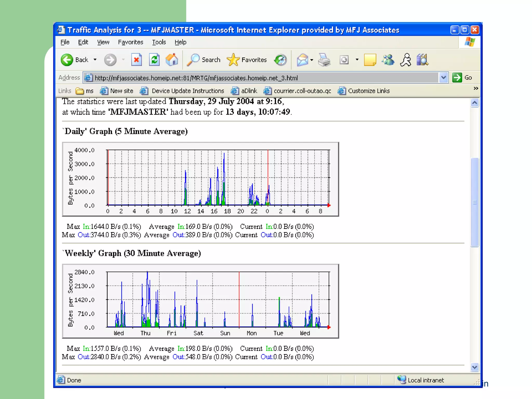Expand the Edit dropdown arrow
The width and height of the screenshot is (532, 399).
[x=357, y=60]
